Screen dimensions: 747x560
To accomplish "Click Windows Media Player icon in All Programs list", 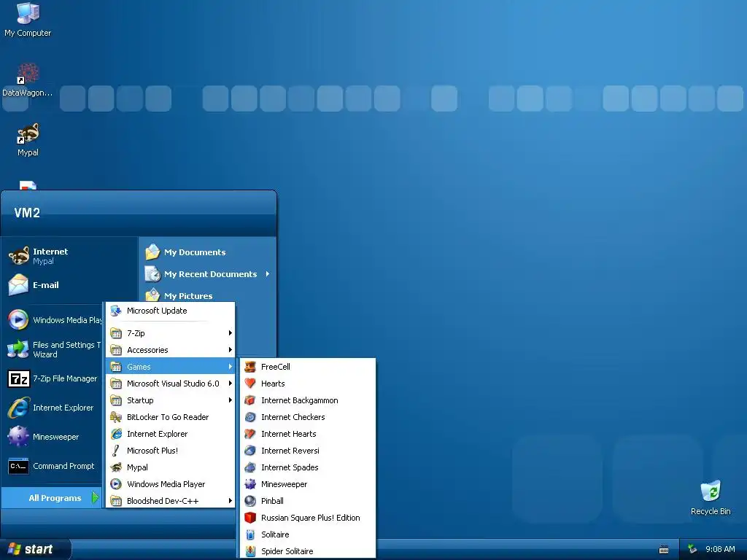I will 116,484.
